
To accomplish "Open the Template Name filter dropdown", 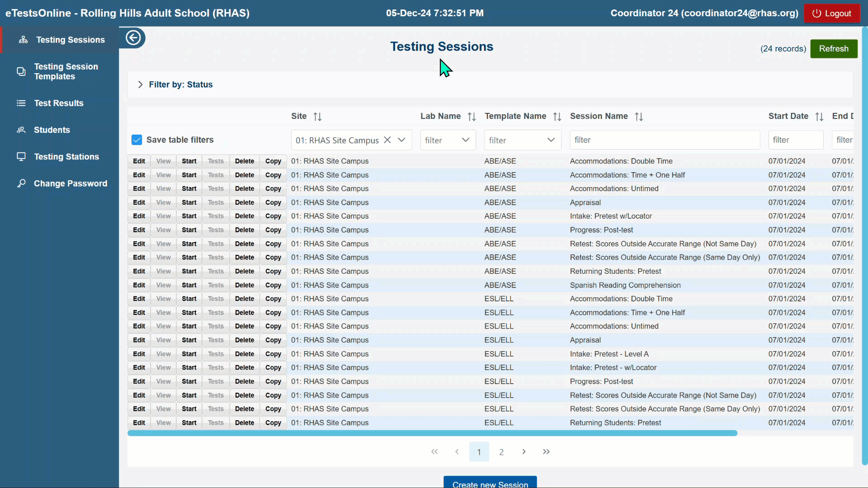I will tap(551, 140).
